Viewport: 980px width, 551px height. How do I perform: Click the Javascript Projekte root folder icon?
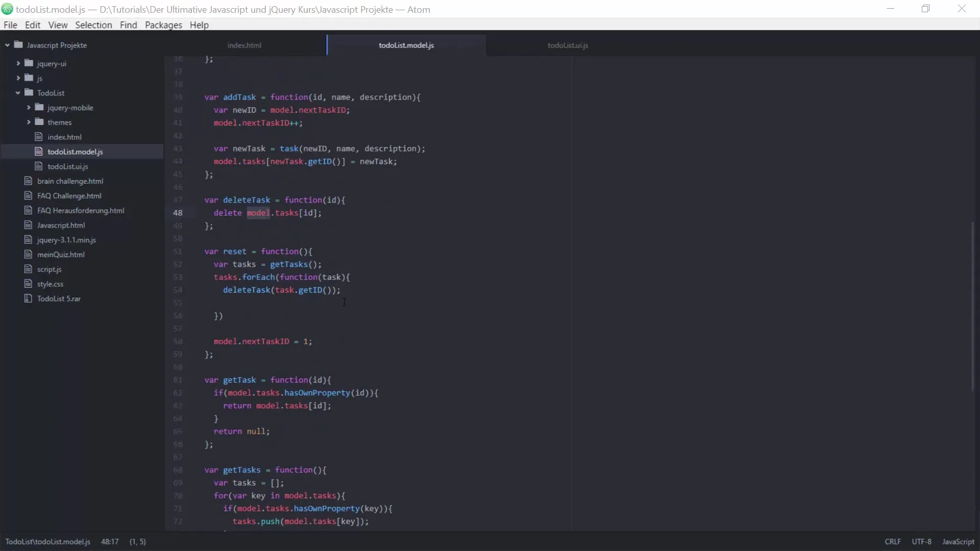(x=19, y=45)
